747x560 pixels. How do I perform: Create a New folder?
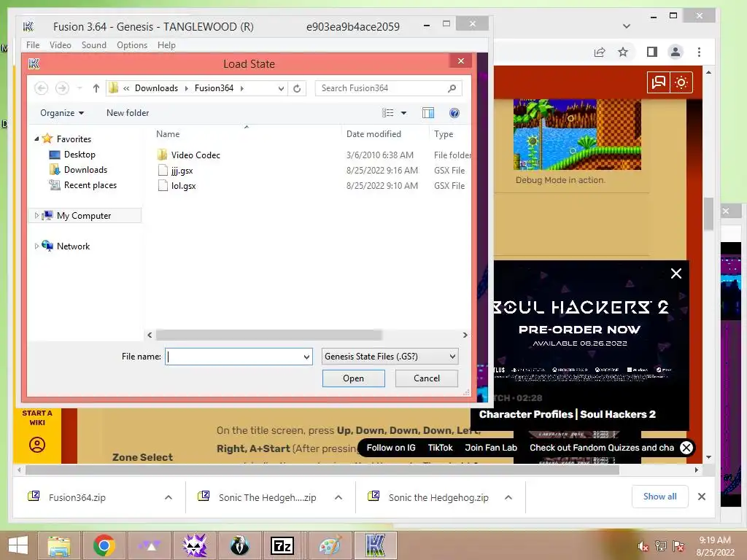128,113
